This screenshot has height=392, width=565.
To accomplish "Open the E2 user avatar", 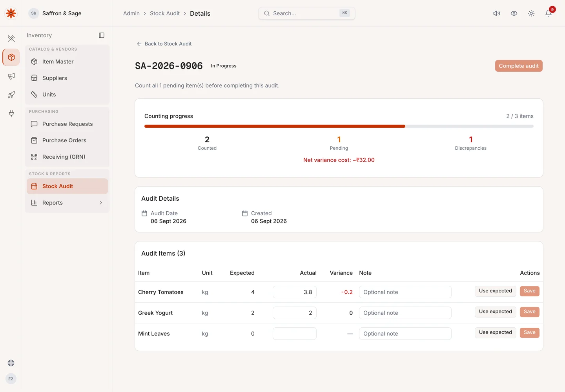I will coord(11,379).
